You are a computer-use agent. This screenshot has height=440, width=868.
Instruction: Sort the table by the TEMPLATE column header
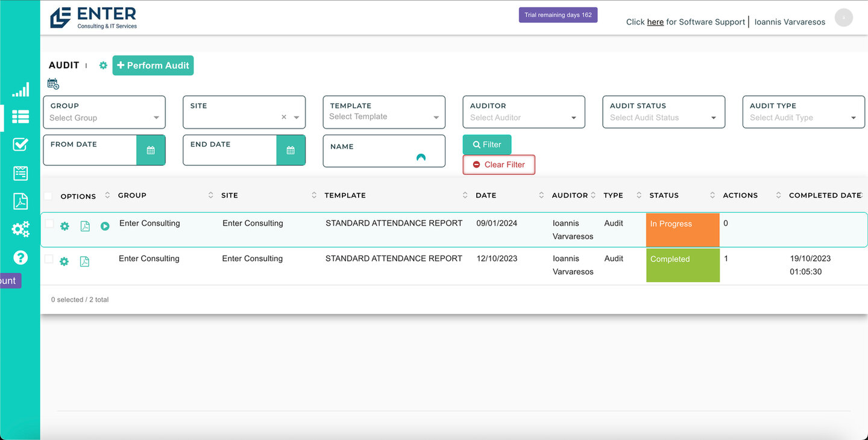345,195
